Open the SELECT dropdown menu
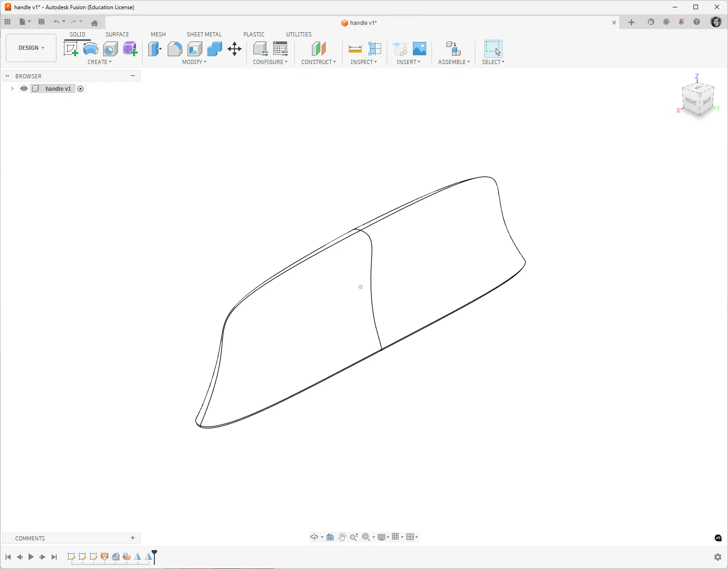Viewport: 728px width, 569px height. tap(493, 62)
